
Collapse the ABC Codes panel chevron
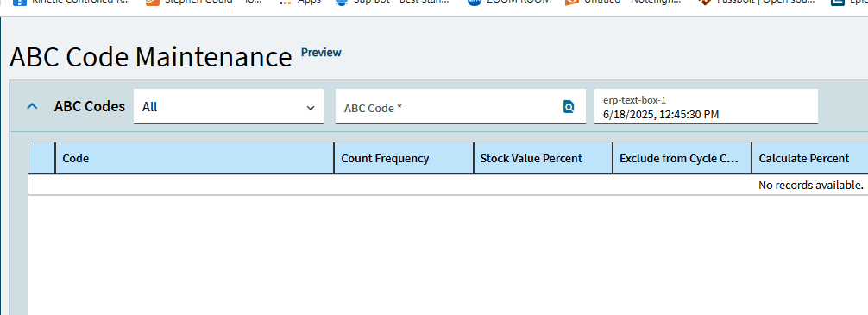(32, 106)
